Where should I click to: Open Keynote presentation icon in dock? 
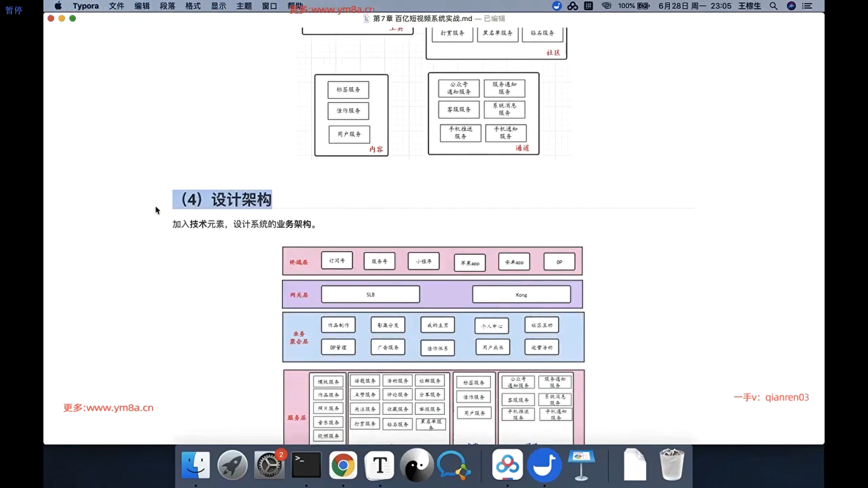581,465
